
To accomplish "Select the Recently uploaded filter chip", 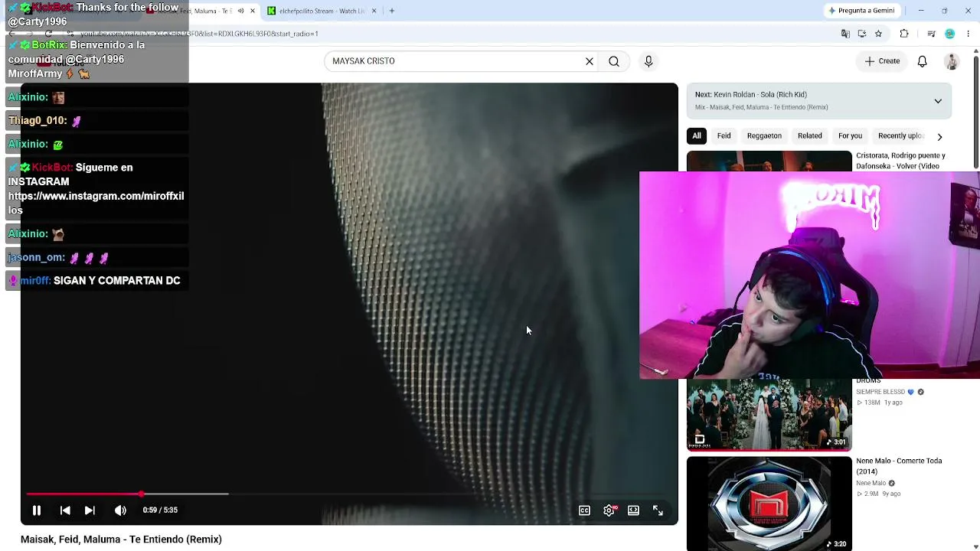I will tap(901, 136).
